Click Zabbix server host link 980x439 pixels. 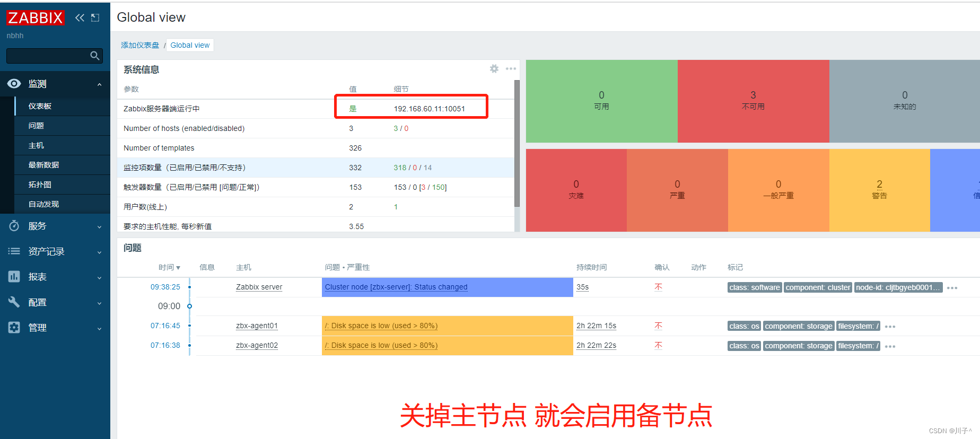(x=259, y=287)
